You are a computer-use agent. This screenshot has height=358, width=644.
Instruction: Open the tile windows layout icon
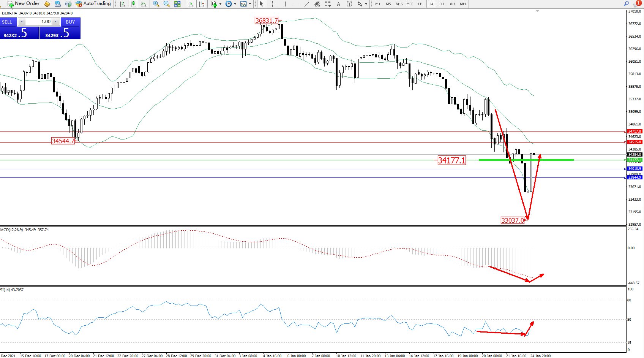pos(177,4)
